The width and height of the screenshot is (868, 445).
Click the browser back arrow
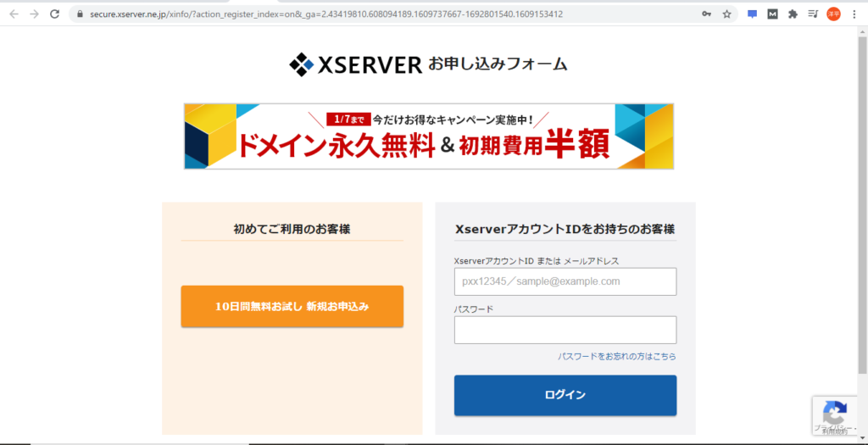[x=14, y=14]
